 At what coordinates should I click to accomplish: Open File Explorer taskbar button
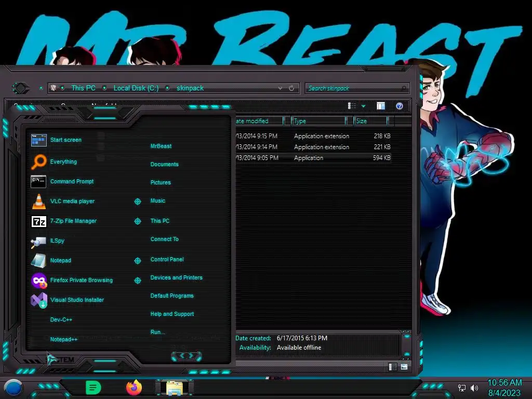click(x=175, y=388)
